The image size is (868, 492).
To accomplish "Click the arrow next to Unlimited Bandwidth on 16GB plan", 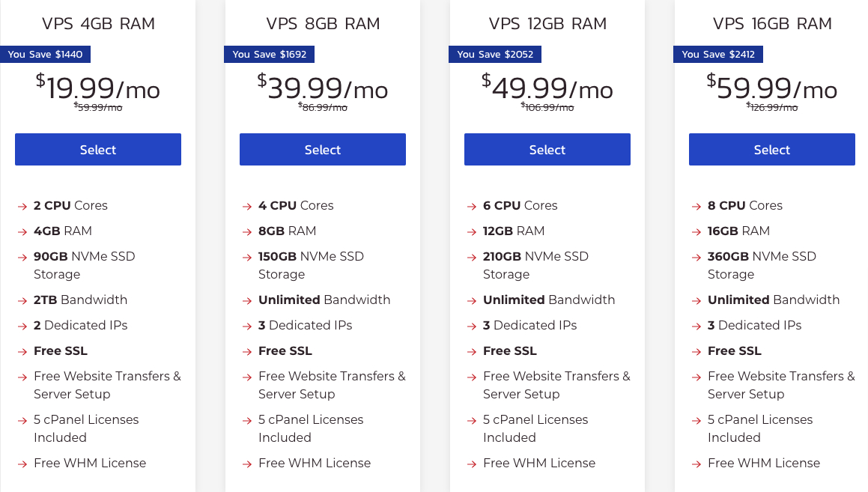I will (x=696, y=300).
